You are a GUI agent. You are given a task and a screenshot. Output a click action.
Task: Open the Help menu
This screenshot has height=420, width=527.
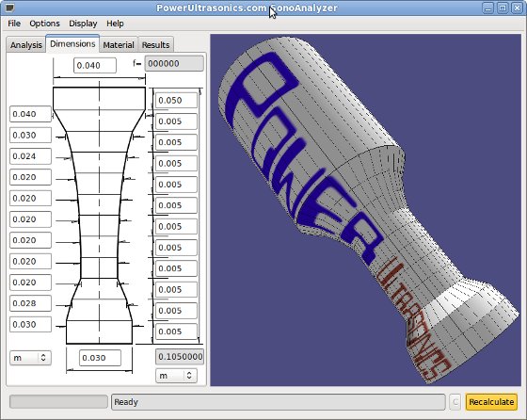point(115,24)
